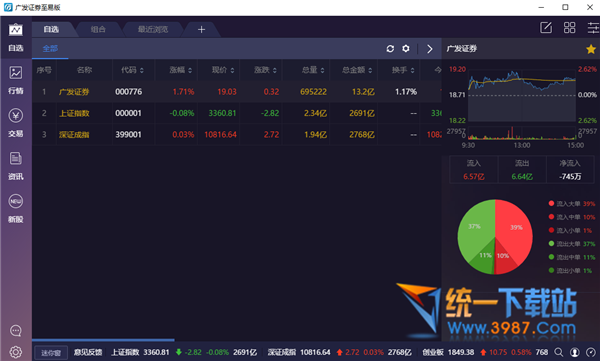
Task: Expand more columns with the right chevron
Action: pyautogui.click(x=430, y=49)
